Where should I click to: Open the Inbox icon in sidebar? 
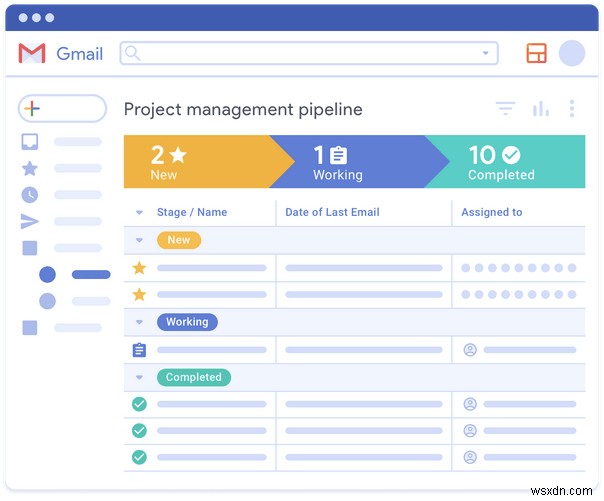point(30,142)
